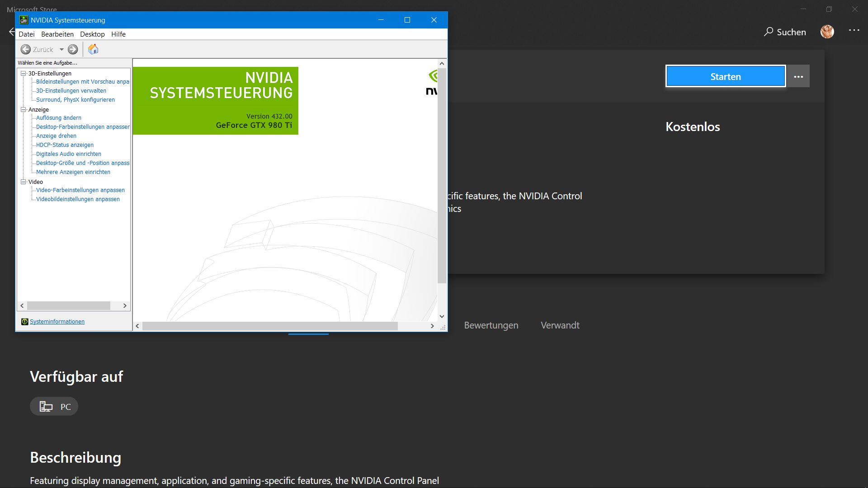Collapse the 3D-Einstellungen tree node
Viewport: 868px width, 488px height.
23,73
